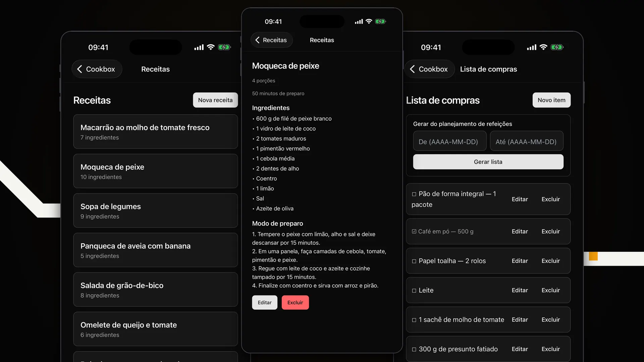Open the Salada de grão-de-bico recipe
Viewport: 644px width, 362px height.
tap(155, 290)
